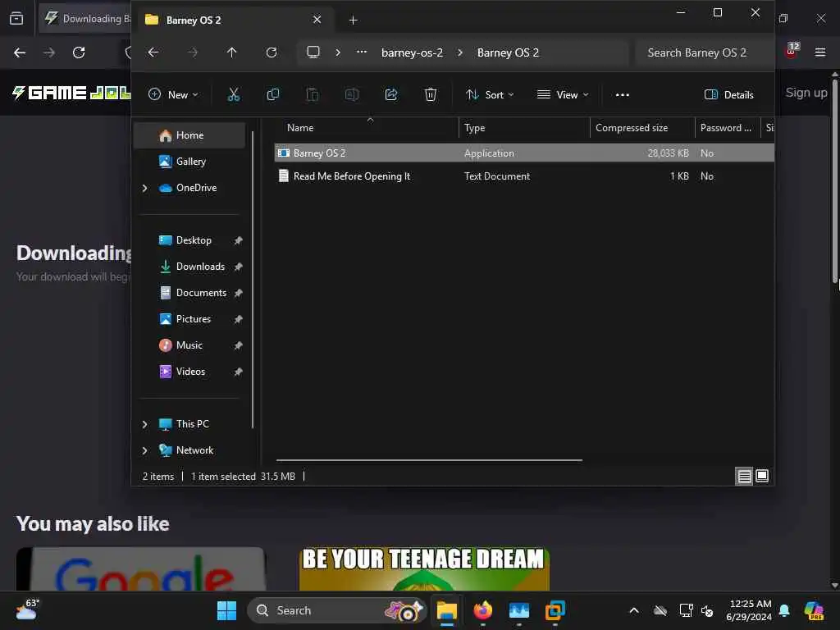This screenshot has width=840, height=630.
Task: Open Music quick access folder
Action: pos(189,345)
